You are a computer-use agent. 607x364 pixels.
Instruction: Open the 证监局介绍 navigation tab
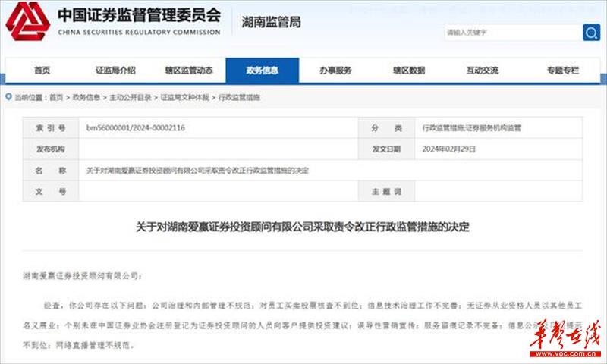[115, 71]
